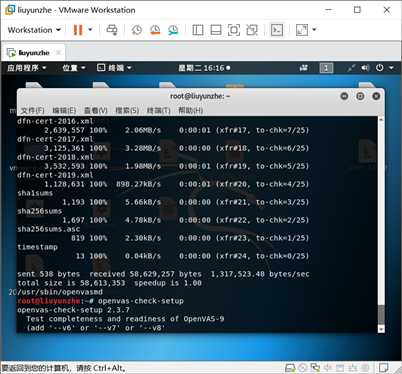
Task: Minimize the root@liuyunzhe terminal window
Action: click(x=344, y=96)
